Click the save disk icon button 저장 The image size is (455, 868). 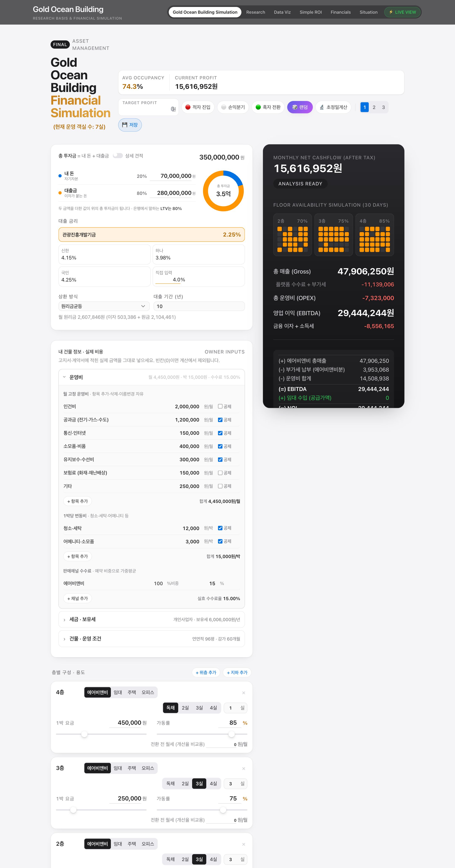point(130,125)
